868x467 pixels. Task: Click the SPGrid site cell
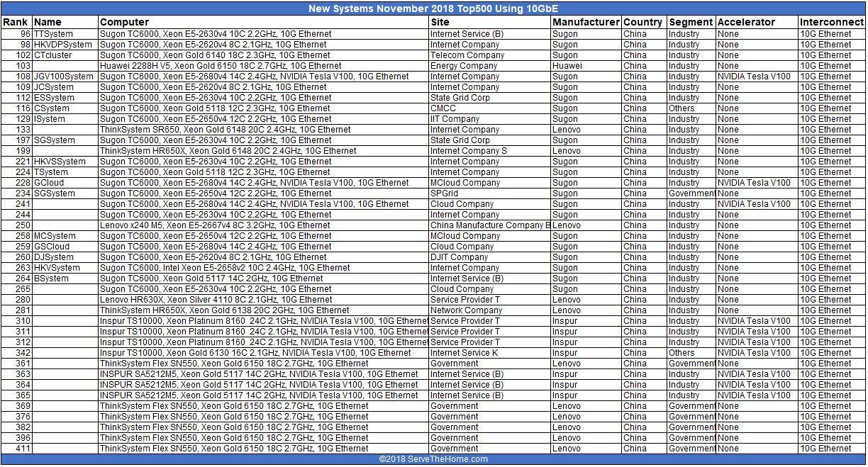pos(490,193)
